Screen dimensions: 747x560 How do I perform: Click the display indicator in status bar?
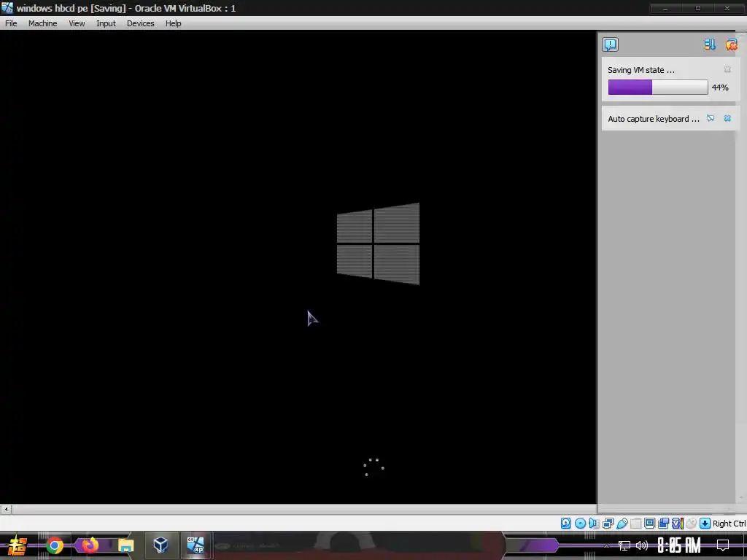[x=649, y=524]
